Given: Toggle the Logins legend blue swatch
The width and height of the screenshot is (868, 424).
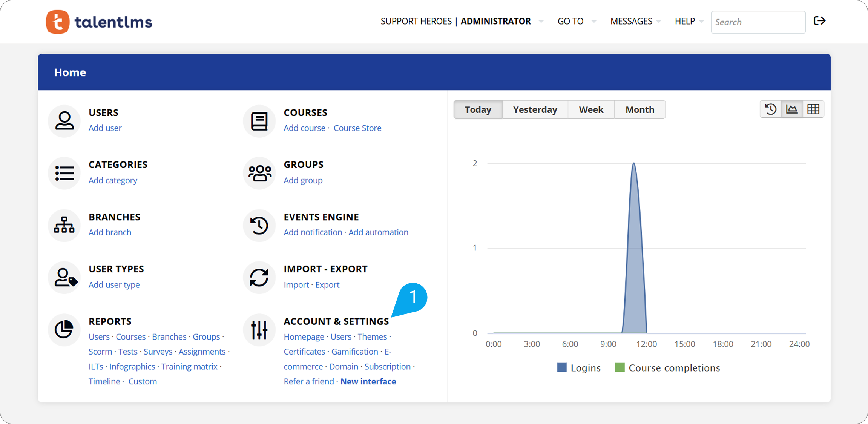Looking at the screenshot, I should click(561, 367).
